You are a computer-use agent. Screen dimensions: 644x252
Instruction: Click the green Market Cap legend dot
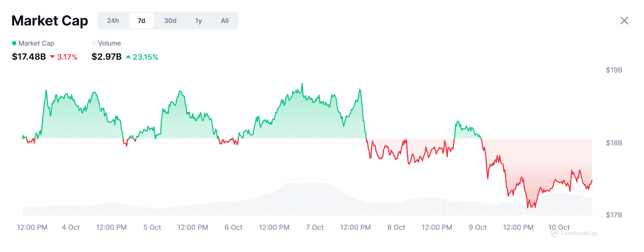click(14, 43)
